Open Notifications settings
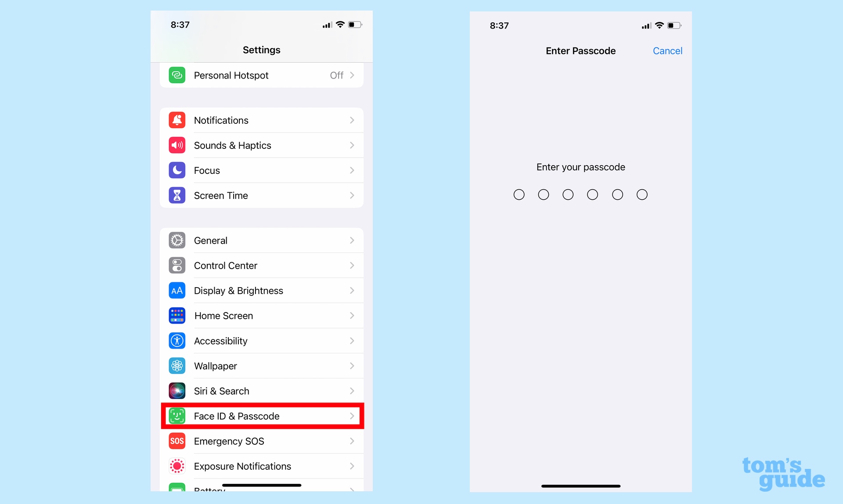843x504 pixels. (x=262, y=120)
